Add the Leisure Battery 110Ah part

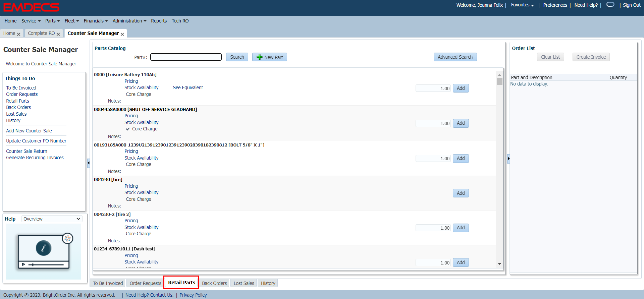(461, 88)
